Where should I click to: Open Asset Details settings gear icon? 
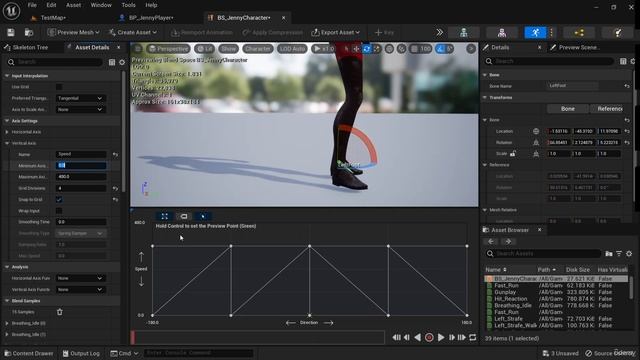[x=122, y=62]
